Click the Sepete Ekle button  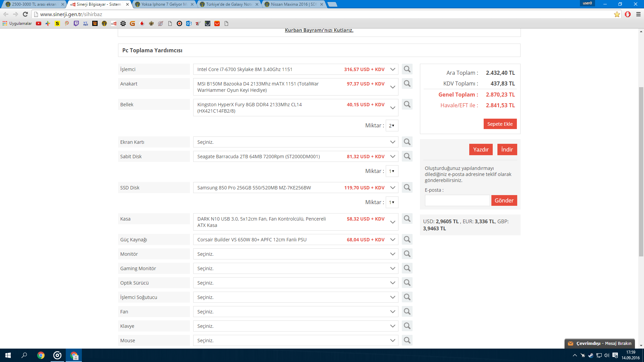tap(500, 124)
